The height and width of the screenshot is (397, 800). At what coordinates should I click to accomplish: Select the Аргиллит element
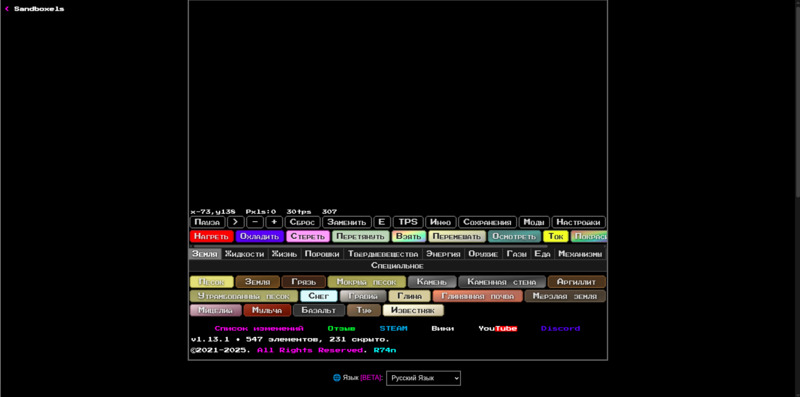[577, 282]
